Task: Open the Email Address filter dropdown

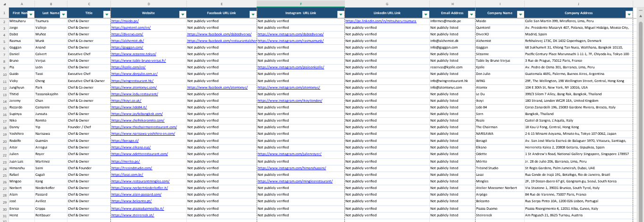Action: pos(471,15)
